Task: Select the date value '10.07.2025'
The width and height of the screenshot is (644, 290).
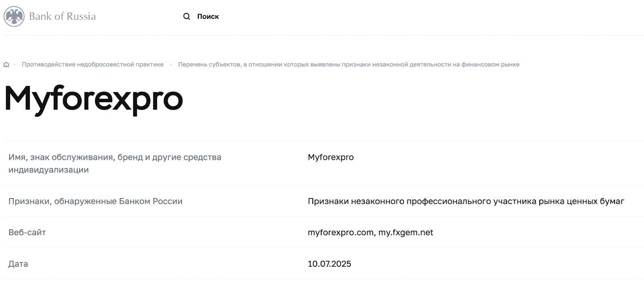Action: [329, 264]
